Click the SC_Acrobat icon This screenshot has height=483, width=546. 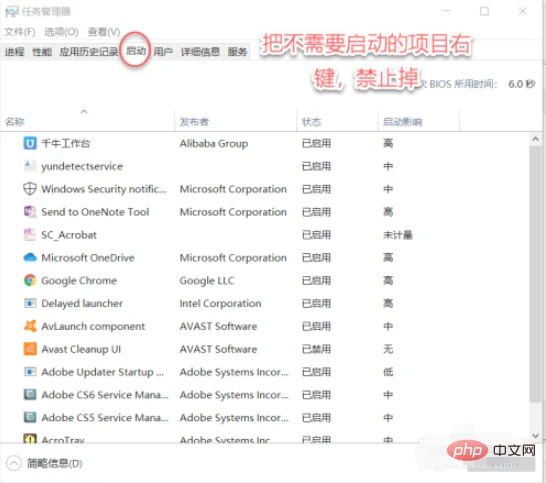point(30,235)
